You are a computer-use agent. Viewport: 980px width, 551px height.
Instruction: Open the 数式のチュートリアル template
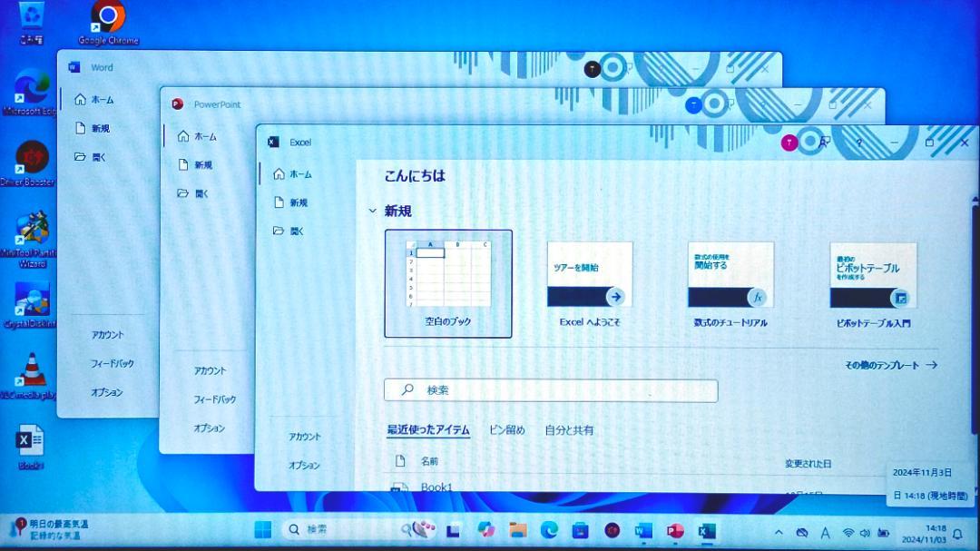(730, 284)
